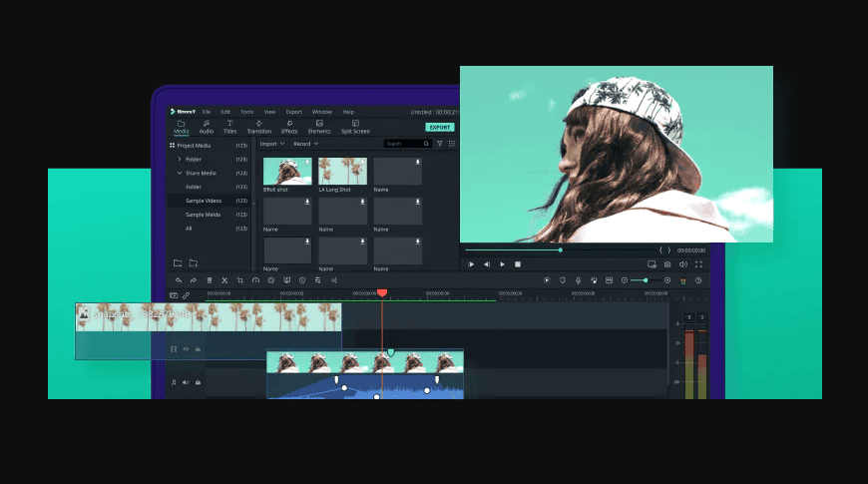Toggle the lock on the audio track

coord(198,382)
